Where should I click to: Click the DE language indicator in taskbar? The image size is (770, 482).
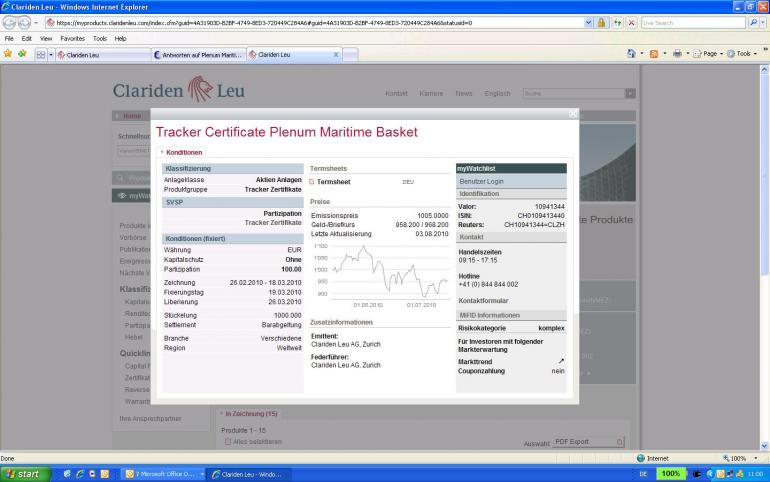click(643, 474)
